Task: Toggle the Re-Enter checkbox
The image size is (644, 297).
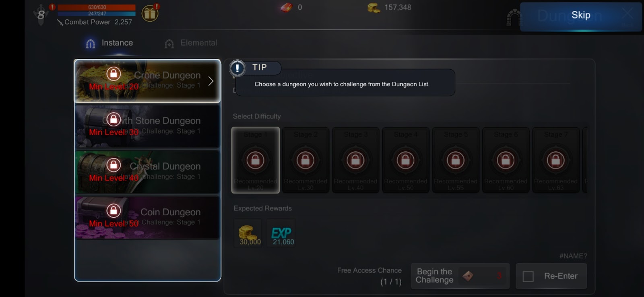Action: [528, 276]
